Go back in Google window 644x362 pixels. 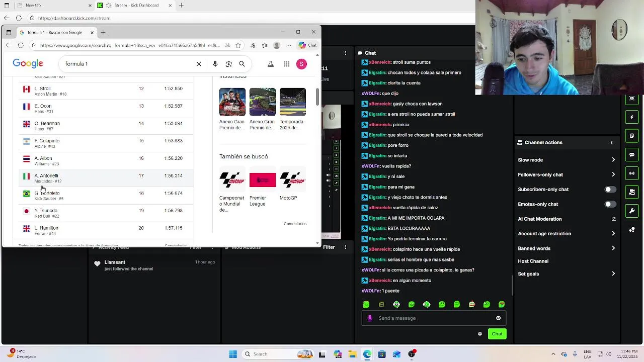[9, 45]
